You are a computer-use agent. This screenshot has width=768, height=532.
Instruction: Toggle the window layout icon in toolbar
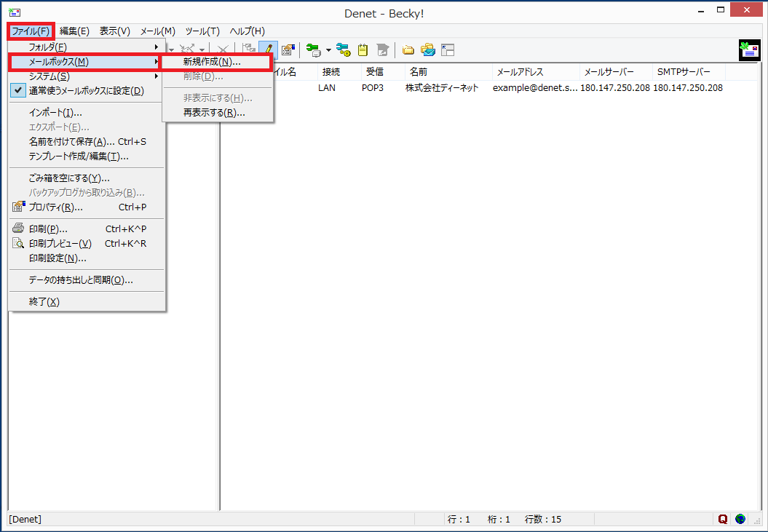[x=448, y=49]
